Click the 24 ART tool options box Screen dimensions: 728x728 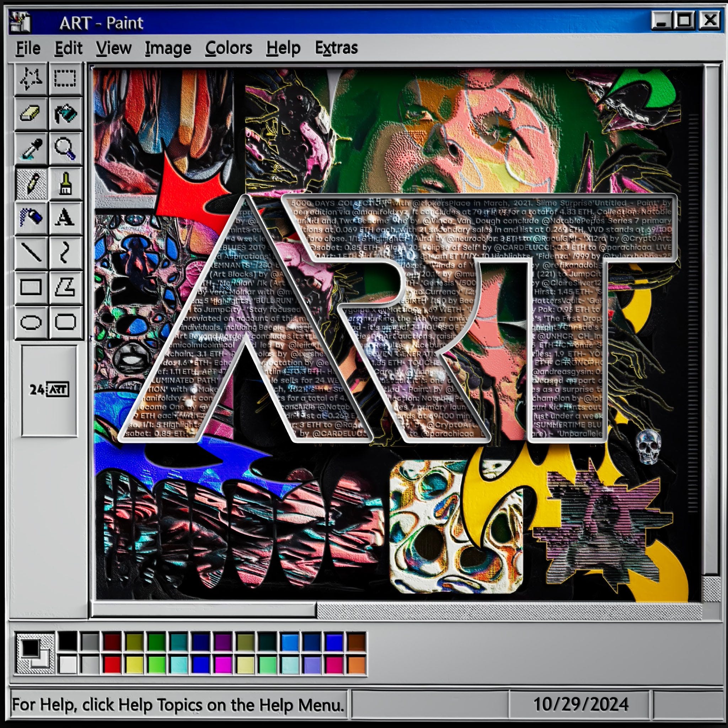tap(49, 390)
